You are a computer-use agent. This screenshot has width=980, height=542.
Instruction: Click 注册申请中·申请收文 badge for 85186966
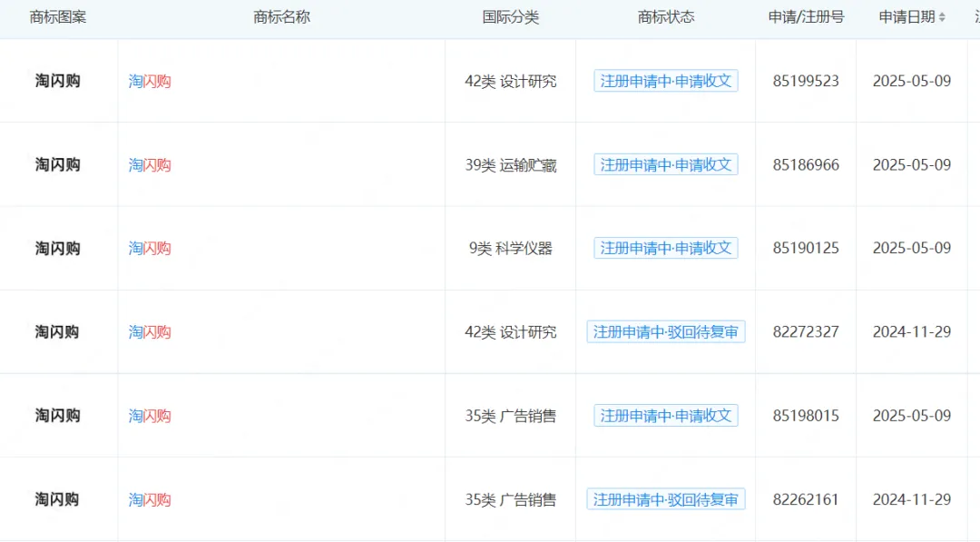pos(665,164)
